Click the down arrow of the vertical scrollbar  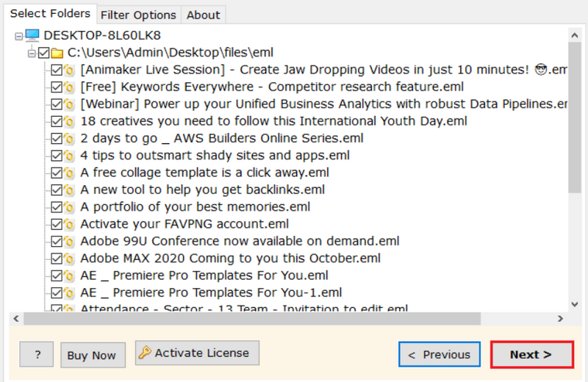tap(575, 304)
